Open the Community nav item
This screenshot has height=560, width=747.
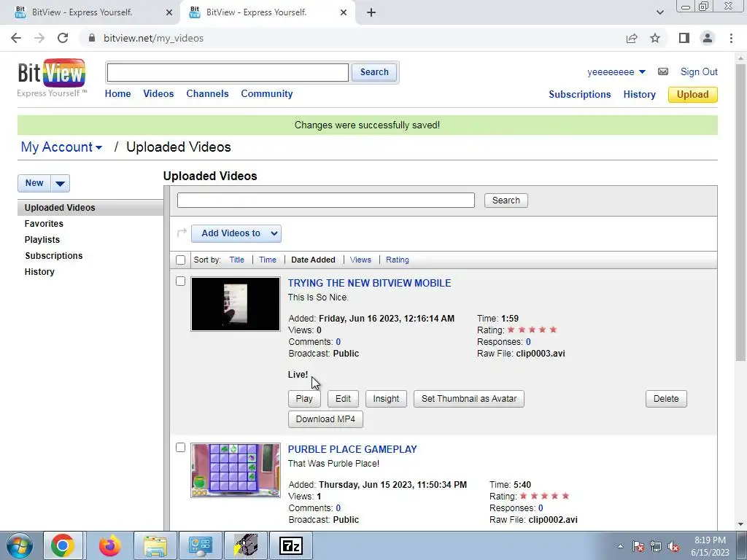click(267, 94)
